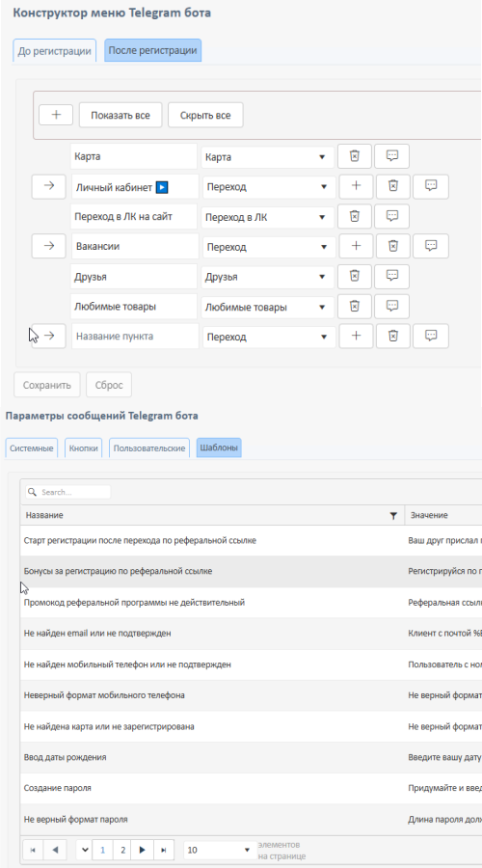This screenshot has height=868, width=482.
Task: Open the comment for Вакансии
Action: 431,246
